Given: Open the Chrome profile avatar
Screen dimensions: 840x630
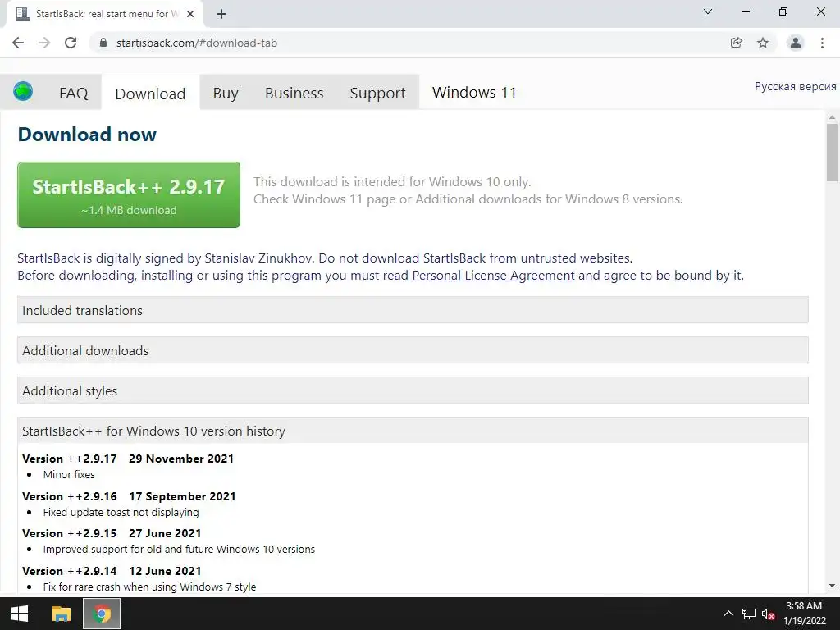Looking at the screenshot, I should click(796, 43).
